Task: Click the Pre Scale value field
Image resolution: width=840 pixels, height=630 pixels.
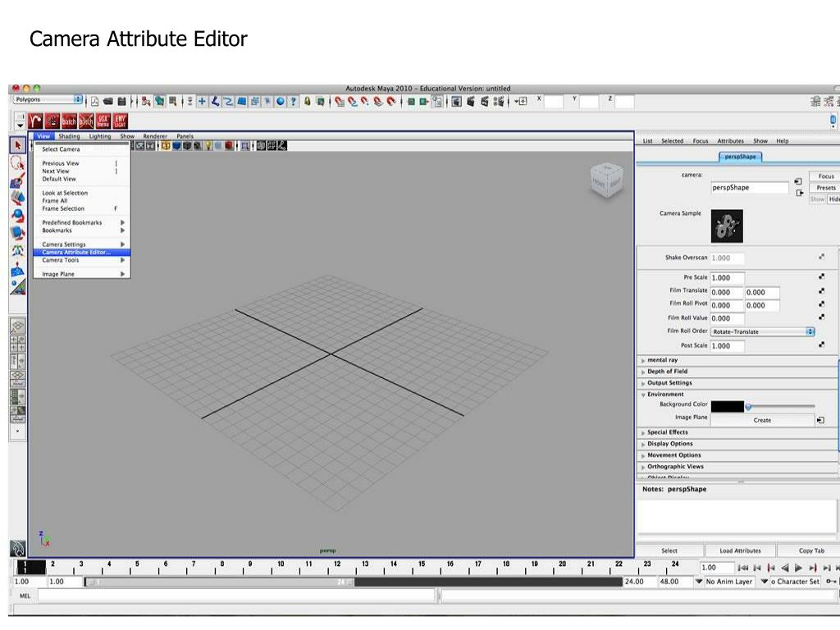Action: click(x=727, y=278)
